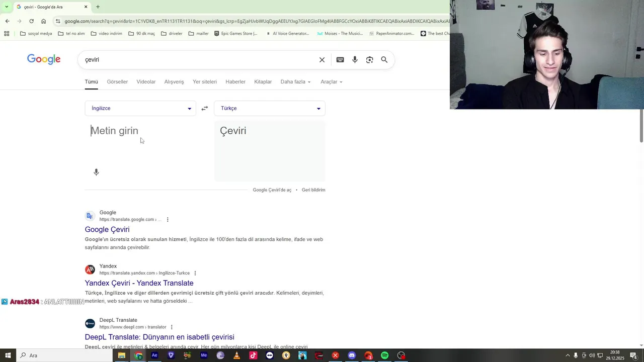Open the Google Çeviri result link
Image resolution: width=644 pixels, height=362 pixels.
click(107, 229)
